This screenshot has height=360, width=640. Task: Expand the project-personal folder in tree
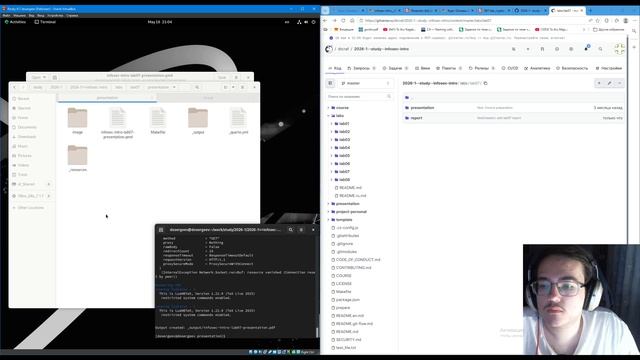pyautogui.click(x=329, y=212)
